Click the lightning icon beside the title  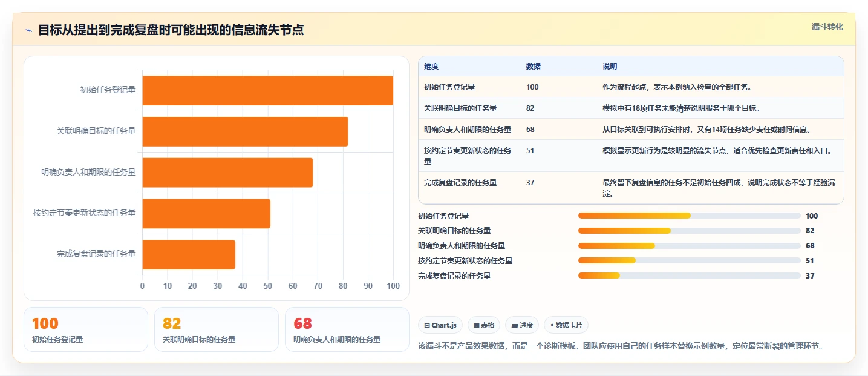click(29, 30)
